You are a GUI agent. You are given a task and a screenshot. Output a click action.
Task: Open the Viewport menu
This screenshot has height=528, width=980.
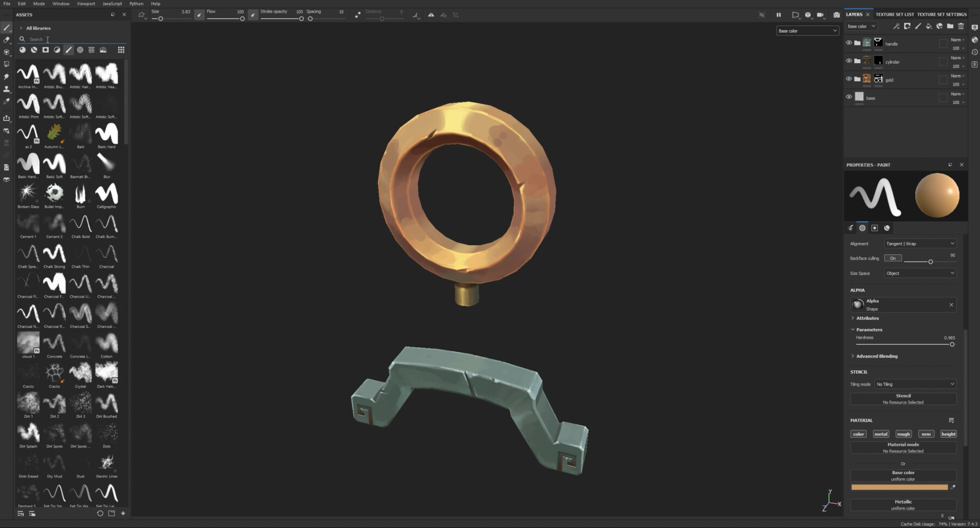85,3
